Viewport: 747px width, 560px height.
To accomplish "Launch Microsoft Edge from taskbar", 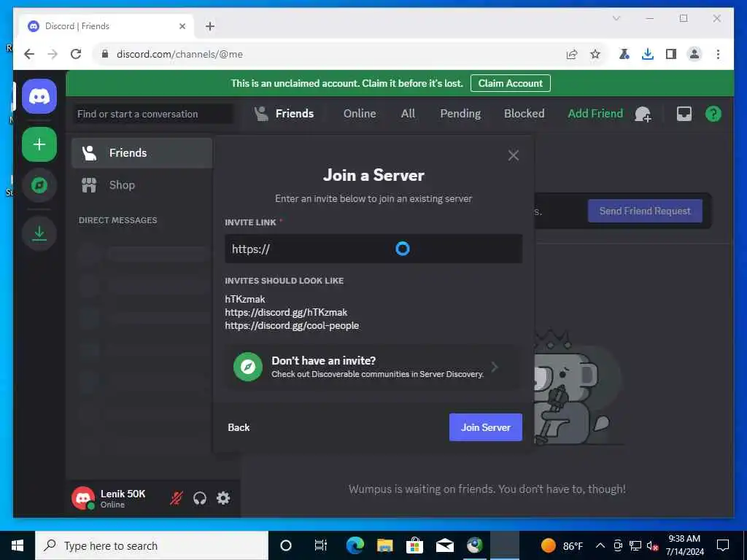I will tap(355, 545).
